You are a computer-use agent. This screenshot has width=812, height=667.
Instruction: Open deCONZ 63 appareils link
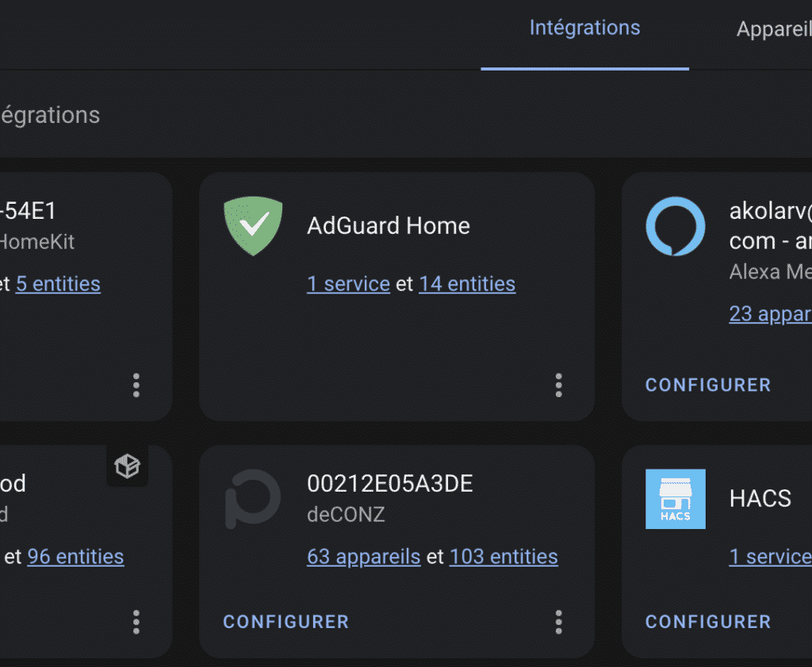(x=363, y=557)
